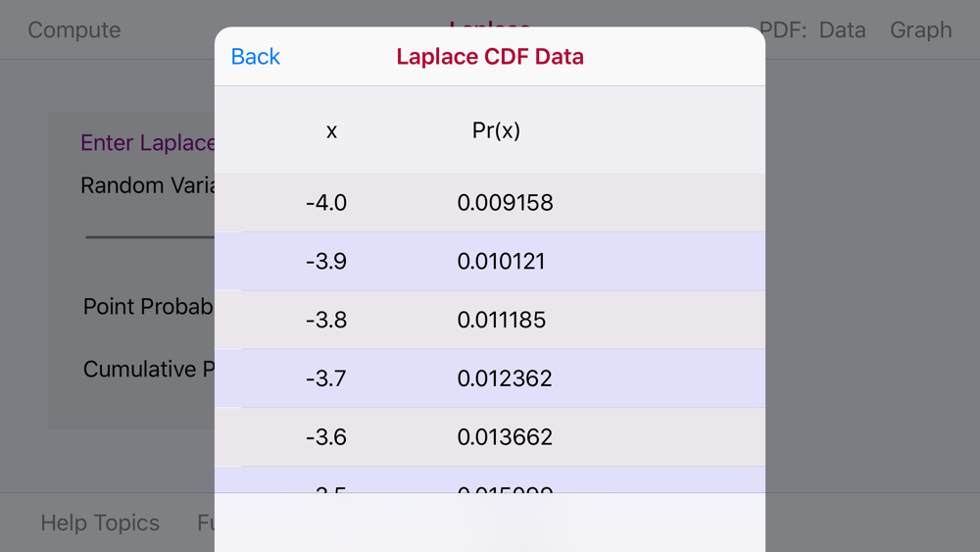Select the Laplace CDF Data title
Viewport: 980px width, 552px height.
[x=490, y=57]
